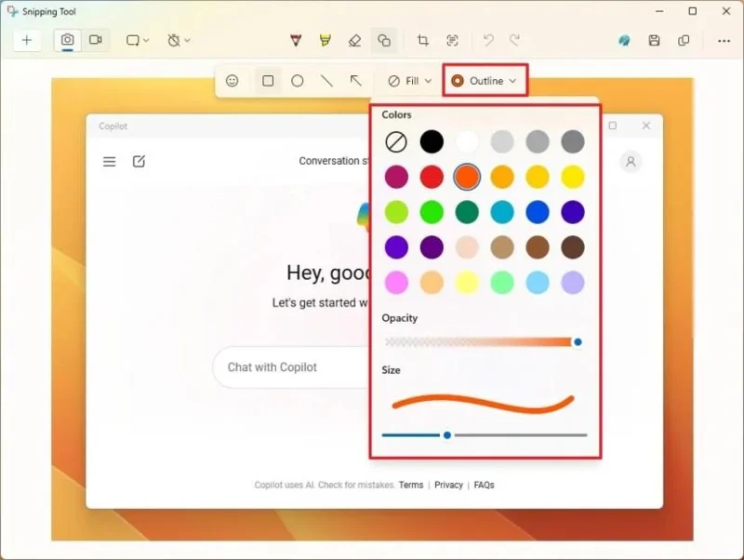Pick the lime green color swatch
Viewport: 744px width, 560px height.
coord(396,212)
